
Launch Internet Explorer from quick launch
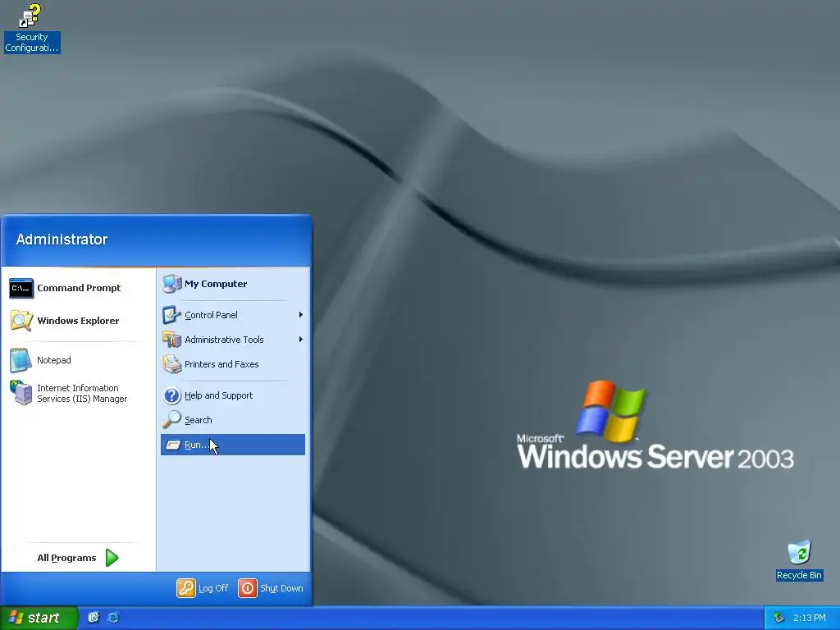113,618
